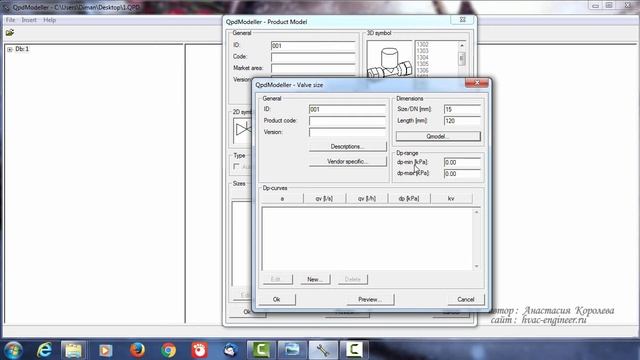Select 1302 in the 3D symbol list

coord(422,44)
